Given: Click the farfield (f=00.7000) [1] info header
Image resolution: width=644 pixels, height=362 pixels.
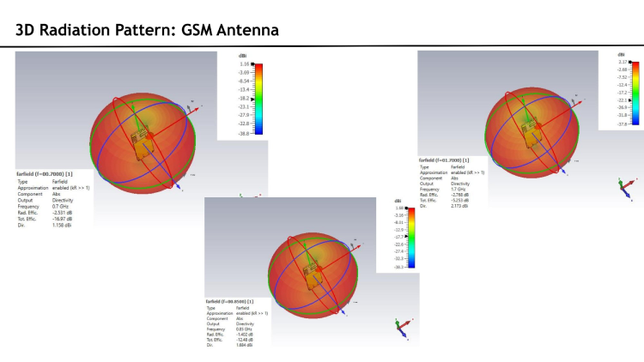Looking at the screenshot, I should tap(50, 174).
